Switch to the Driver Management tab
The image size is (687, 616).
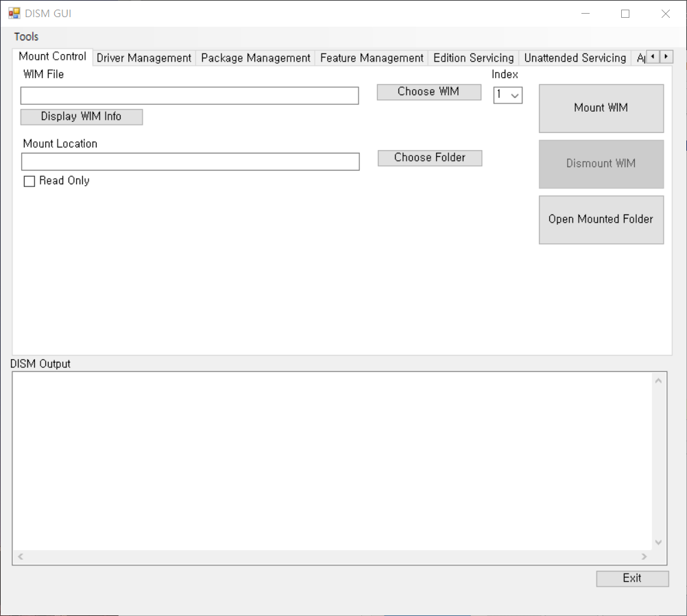point(143,58)
